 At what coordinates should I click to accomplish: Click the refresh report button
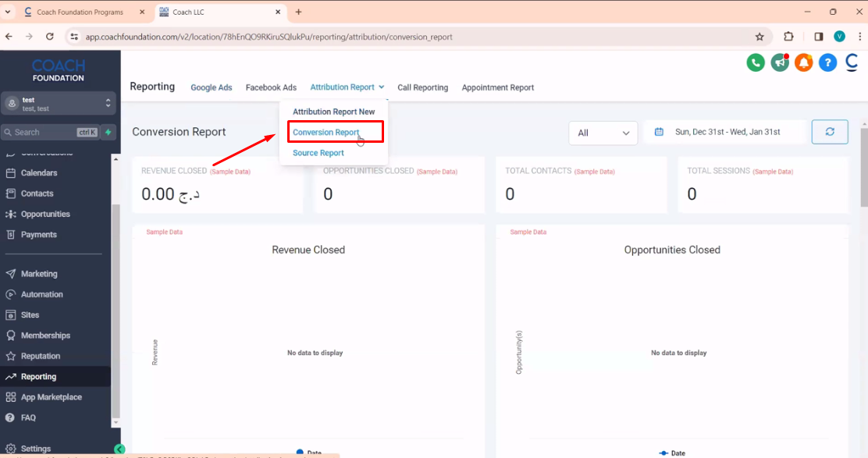pos(830,132)
